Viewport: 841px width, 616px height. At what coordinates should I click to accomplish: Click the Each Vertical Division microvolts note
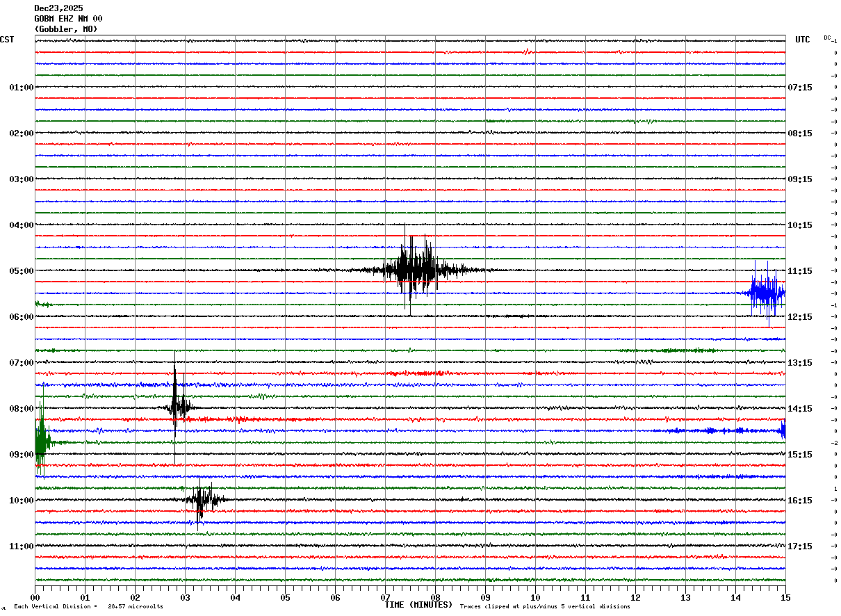(88, 607)
